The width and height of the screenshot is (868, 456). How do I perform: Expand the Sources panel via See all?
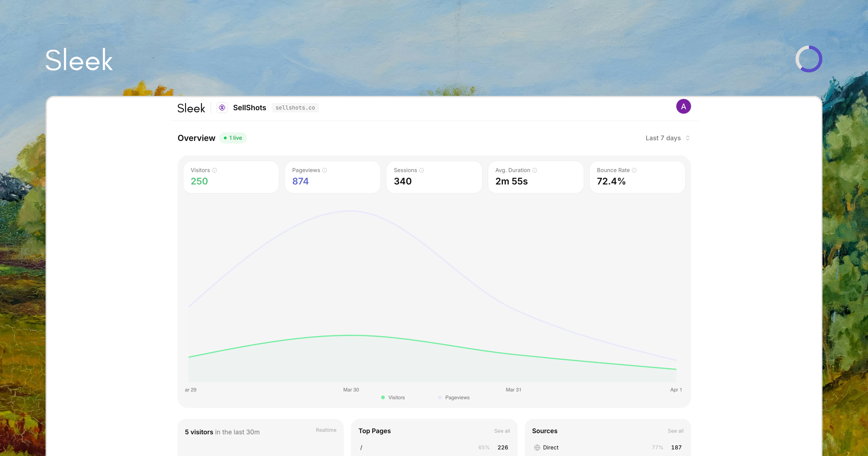tap(676, 431)
